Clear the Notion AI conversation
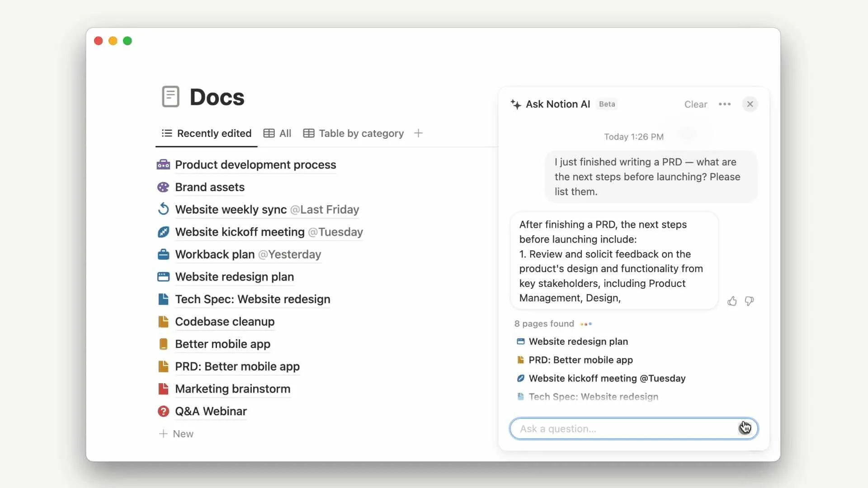 click(695, 104)
